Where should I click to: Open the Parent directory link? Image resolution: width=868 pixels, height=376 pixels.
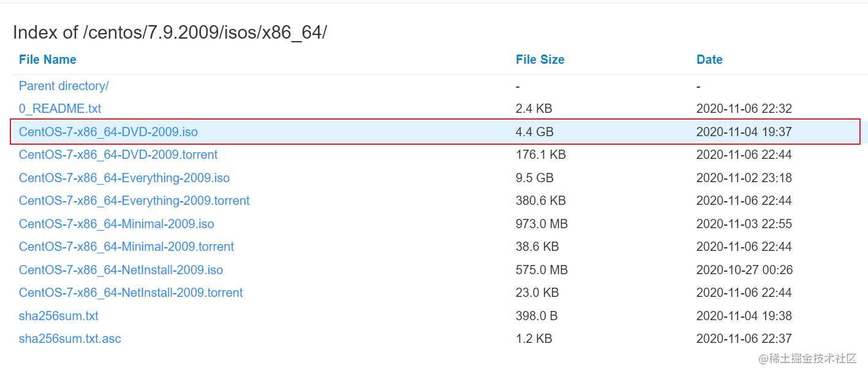pyautogui.click(x=64, y=86)
